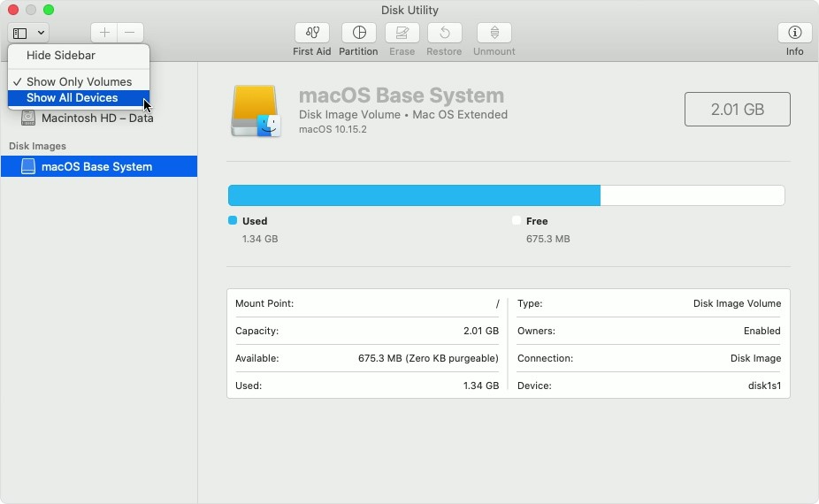The height and width of the screenshot is (504, 819).
Task: Click the Macintosh HD – Data disk icon
Action: point(27,118)
